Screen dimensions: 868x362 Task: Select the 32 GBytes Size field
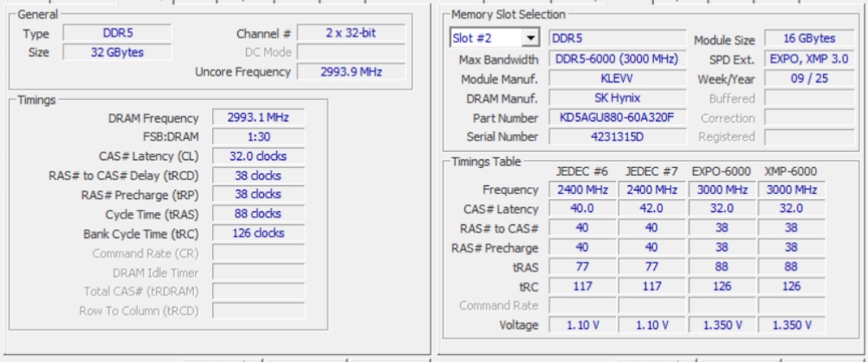(x=116, y=53)
